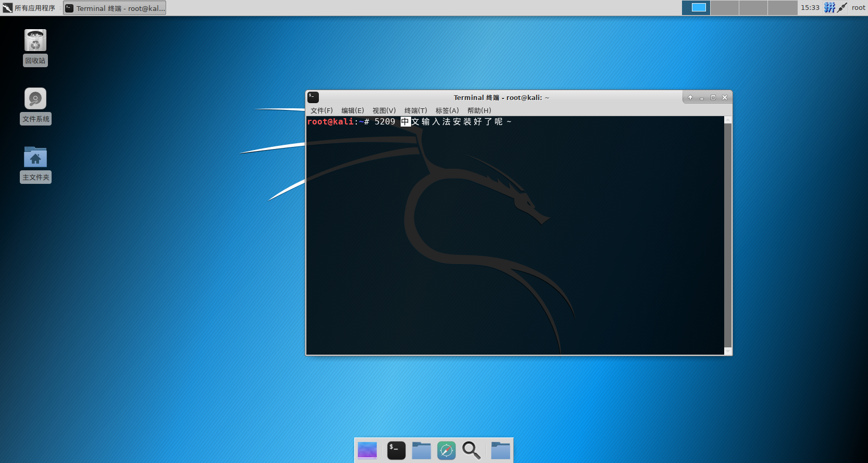Select the 主文件夹 home folder icon
The height and width of the screenshot is (463, 868).
pyautogui.click(x=35, y=164)
